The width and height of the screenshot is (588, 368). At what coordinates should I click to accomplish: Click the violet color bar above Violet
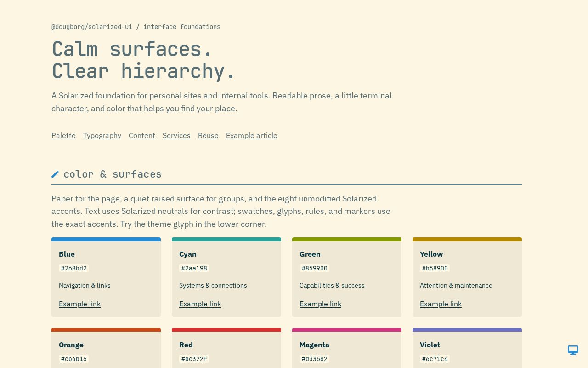click(467, 330)
